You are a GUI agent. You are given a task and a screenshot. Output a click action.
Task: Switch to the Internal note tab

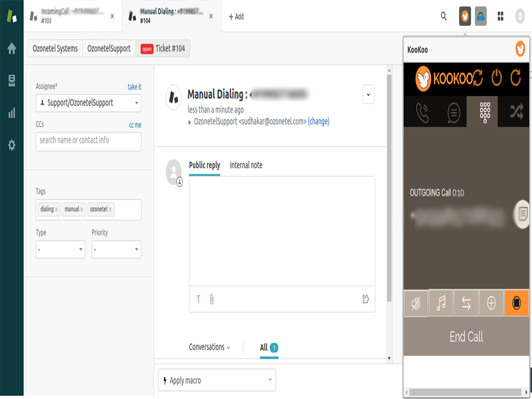coord(246,165)
